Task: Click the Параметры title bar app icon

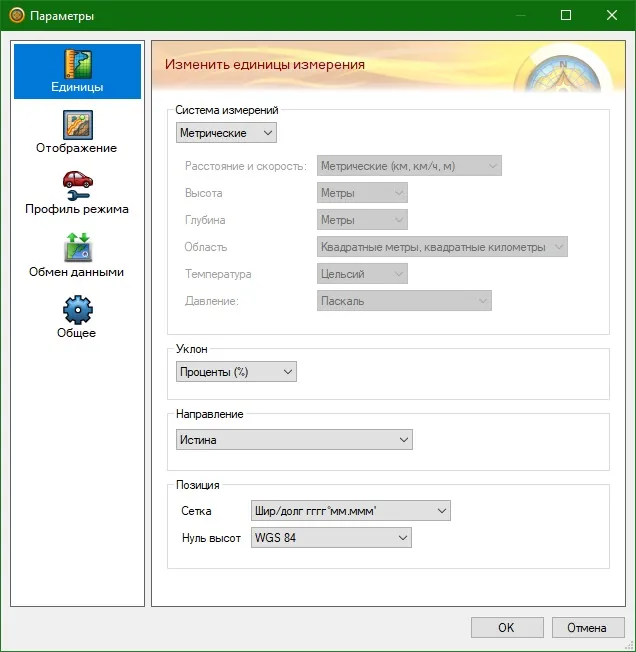Action: pos(17,16)
